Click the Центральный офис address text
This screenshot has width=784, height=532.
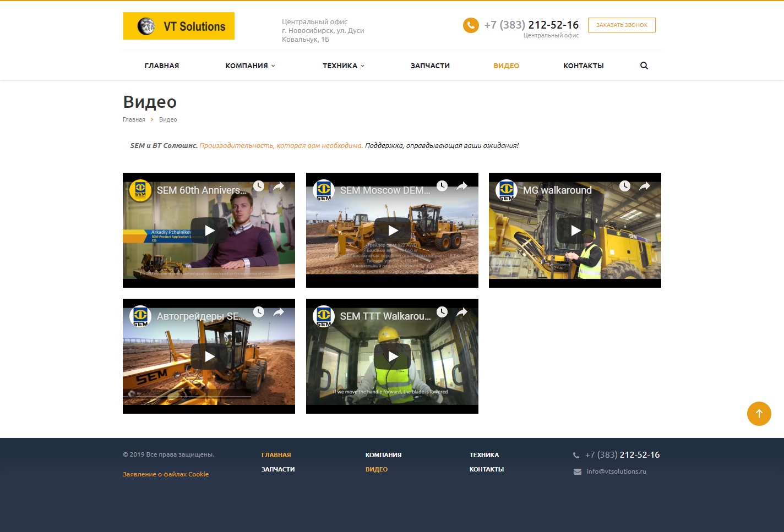(x=323, y=30)
